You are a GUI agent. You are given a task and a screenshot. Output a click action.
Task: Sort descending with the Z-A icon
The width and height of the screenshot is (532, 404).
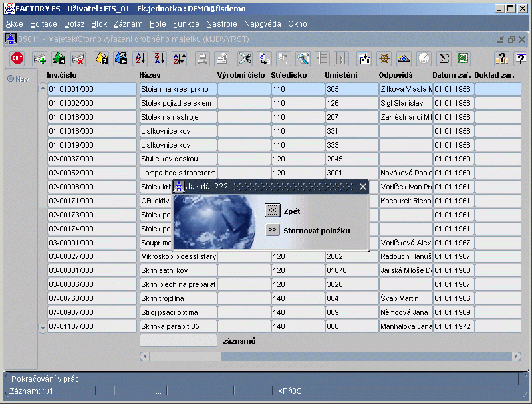coord(159,58)
